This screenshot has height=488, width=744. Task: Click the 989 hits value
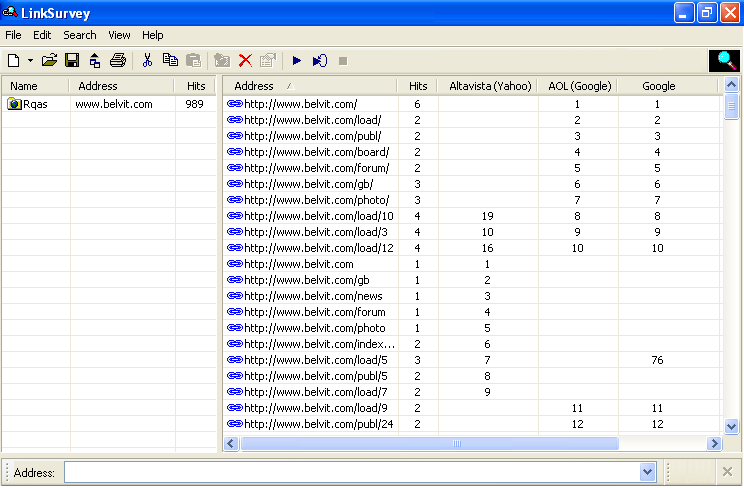[x=195, y=104]
